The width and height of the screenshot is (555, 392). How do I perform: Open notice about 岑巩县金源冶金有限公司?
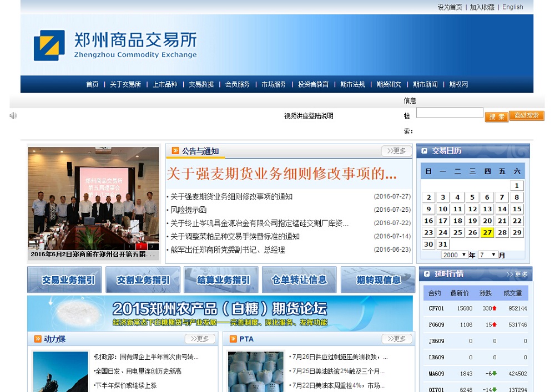(x=259, y=223)
